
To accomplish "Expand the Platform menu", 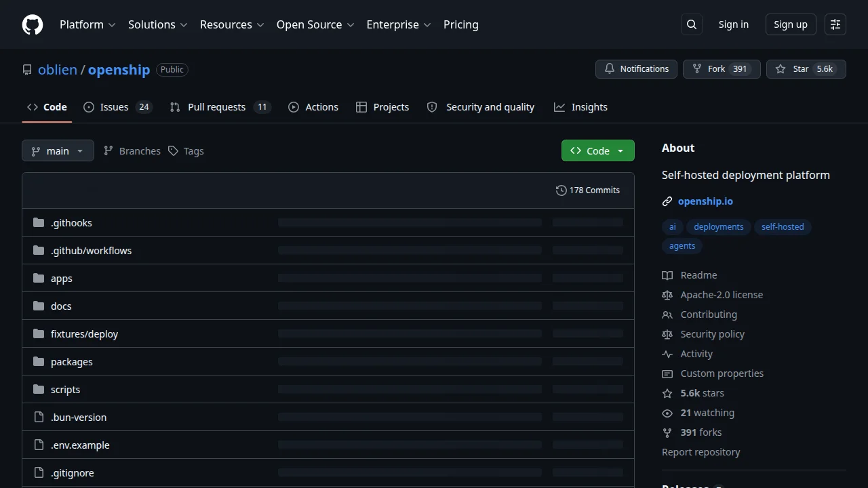I will [x=87, y=24].
